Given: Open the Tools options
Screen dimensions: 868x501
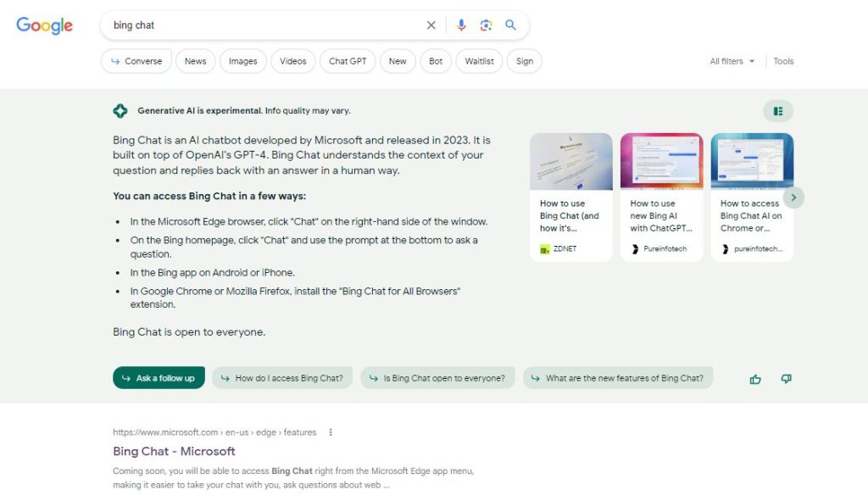Looking at the screenshot, I should pyautogui.click(x=783, y=61).
